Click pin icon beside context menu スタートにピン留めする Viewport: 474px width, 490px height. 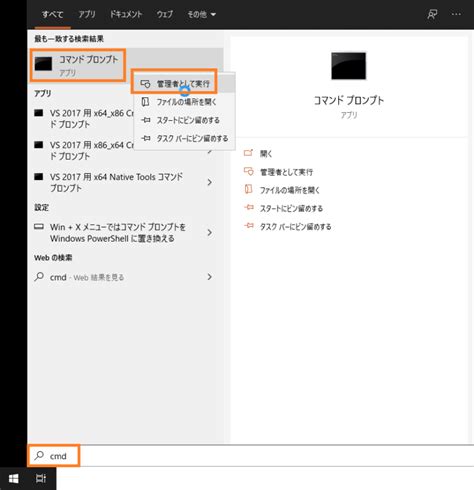pos(146,120)
